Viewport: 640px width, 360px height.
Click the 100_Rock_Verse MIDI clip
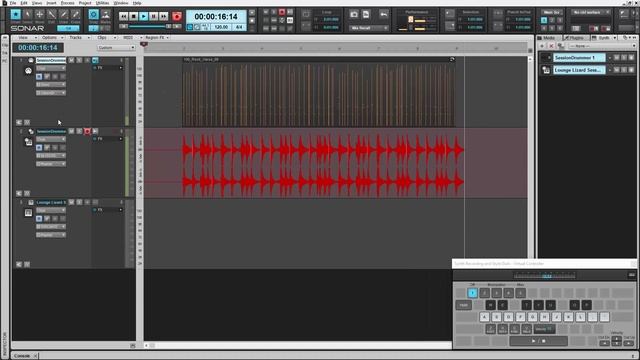pos(319,92)
